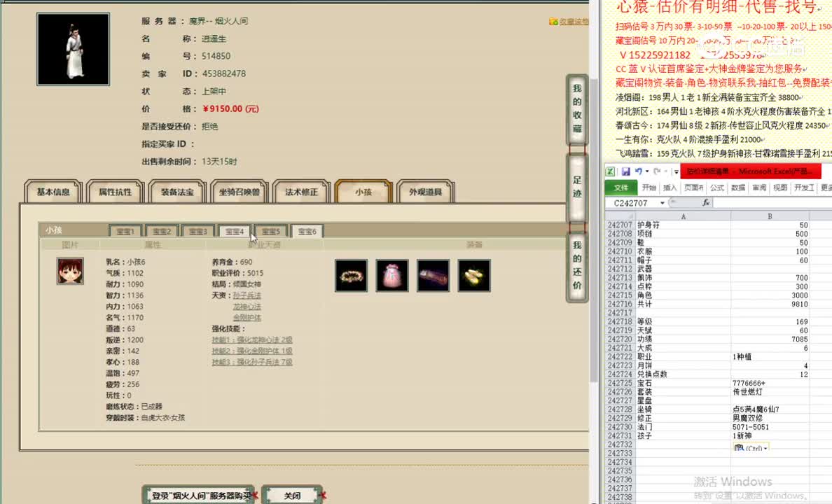Switch to the 审阅 ribbon tab
Image resolution: width=832 pixels, height=504 pixels.
pyautogui.click(x=759, y=188)
